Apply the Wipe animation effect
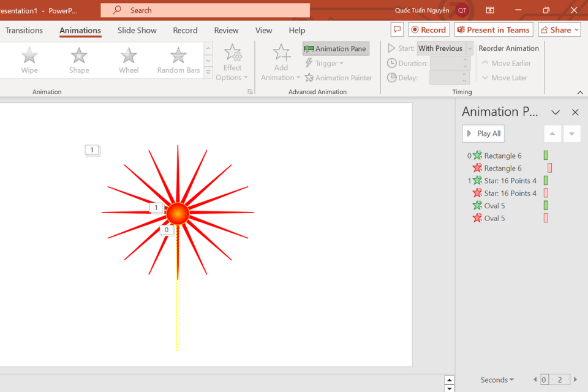Viewport: 588px width, 392px height. tap(29, 61)
